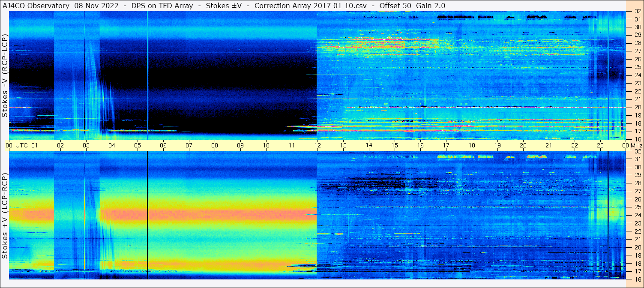Image resolution: width=644 pixels, height=288 pixels.
Task: Select the 02 hour marker on time axis
Action: click(x=60, y=145)
